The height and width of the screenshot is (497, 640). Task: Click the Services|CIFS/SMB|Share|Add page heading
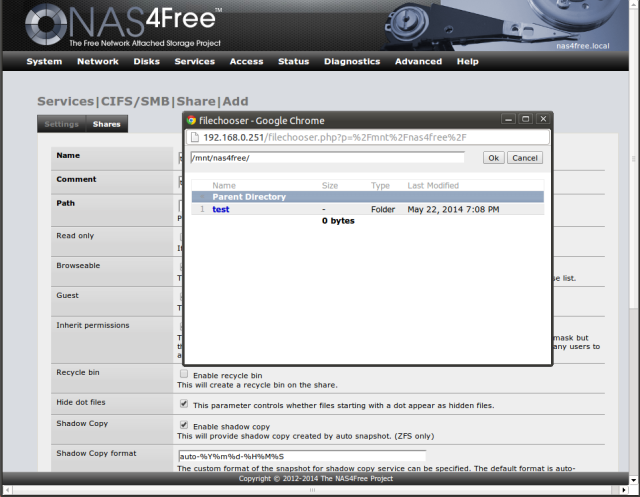143,101
